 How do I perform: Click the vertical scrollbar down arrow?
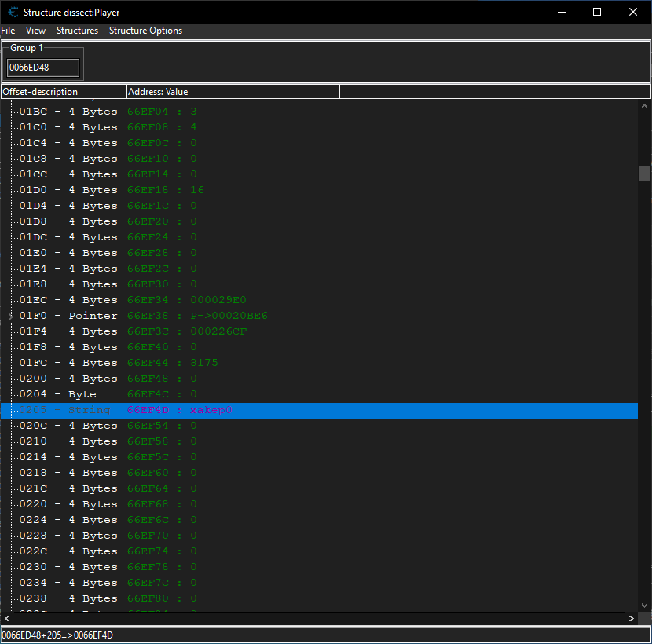(x=644, y=606)
